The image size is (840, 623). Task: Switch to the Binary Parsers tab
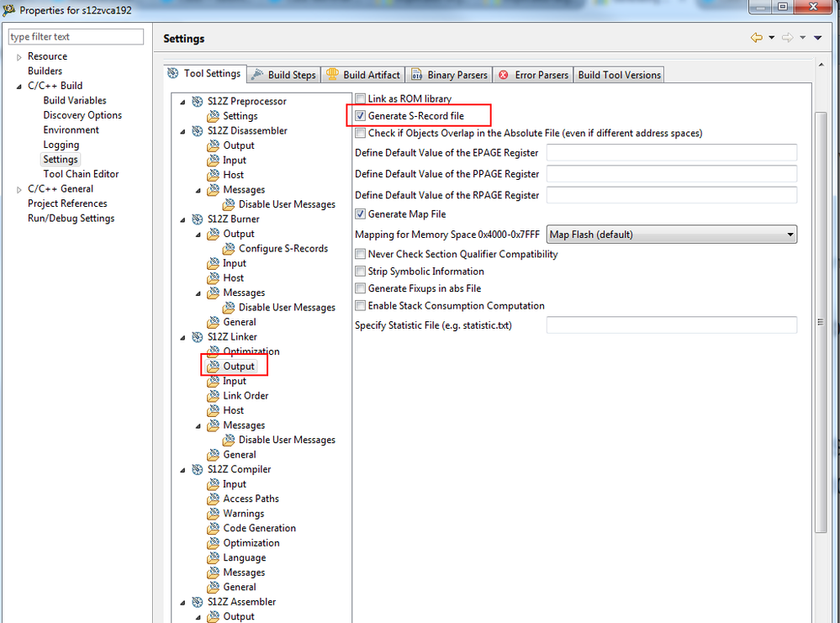click(x=450, y=75)
